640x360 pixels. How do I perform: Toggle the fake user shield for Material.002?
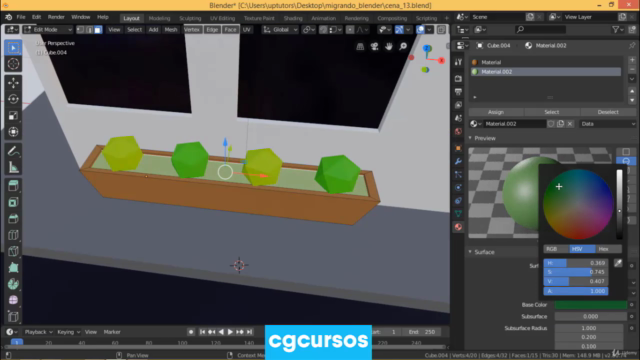coord(551,124)
